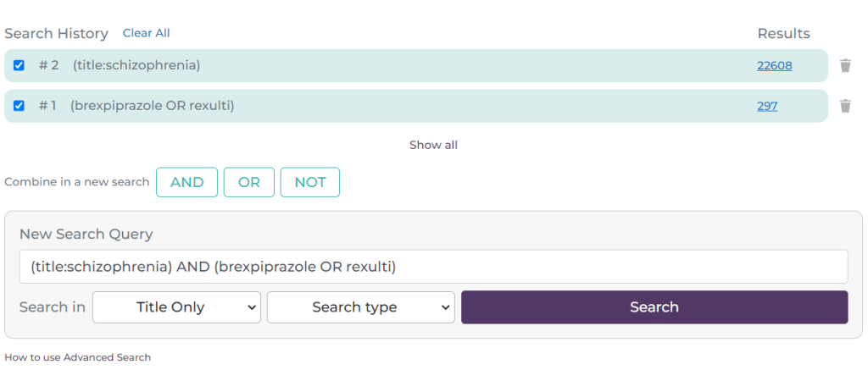Delete search #2 using trash icon
868x370 pixels.
pos(845,65)
